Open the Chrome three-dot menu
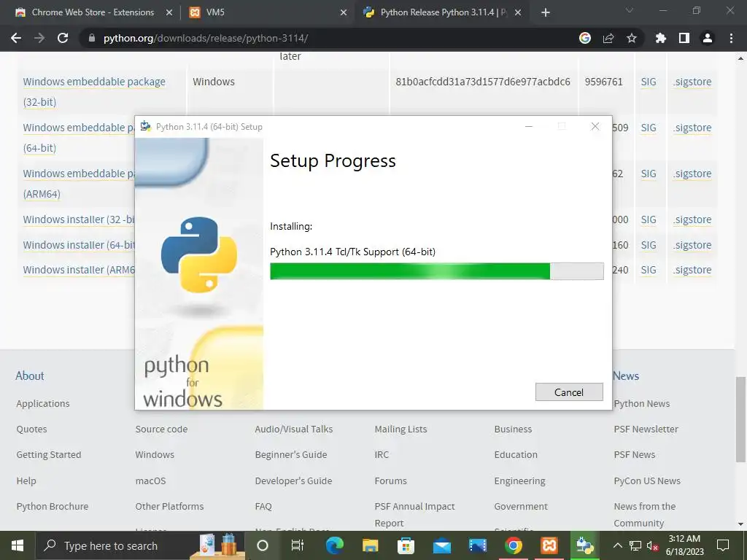Viewport: 747px width, 560px height. pyautogui.click(x=731, y=38)
